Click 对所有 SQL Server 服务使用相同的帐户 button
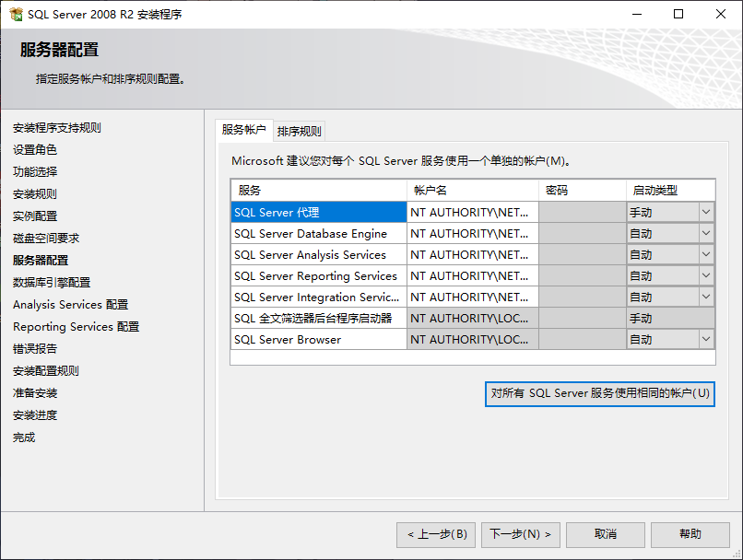The image size is (743, 560). (600, 394)
